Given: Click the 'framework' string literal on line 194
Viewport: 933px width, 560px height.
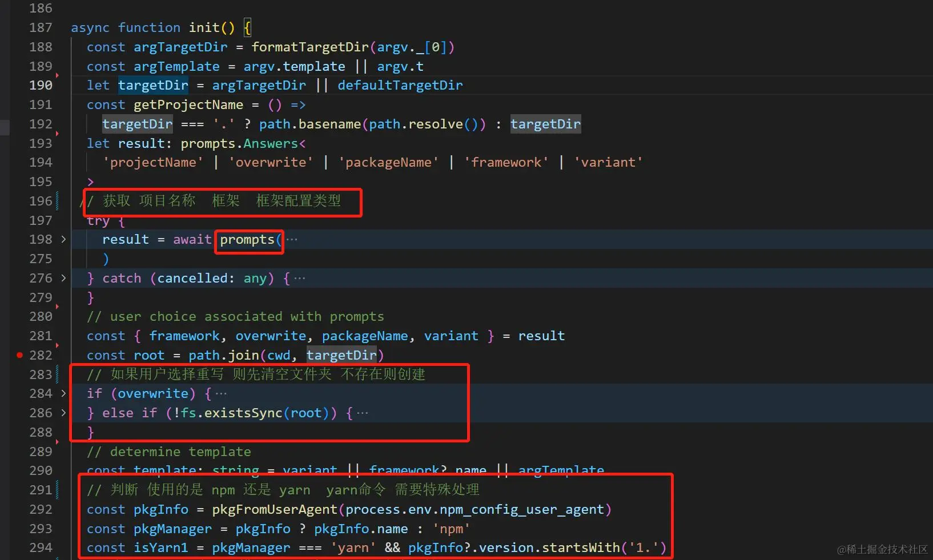Looking at the screenshot, I should (506, 163).
